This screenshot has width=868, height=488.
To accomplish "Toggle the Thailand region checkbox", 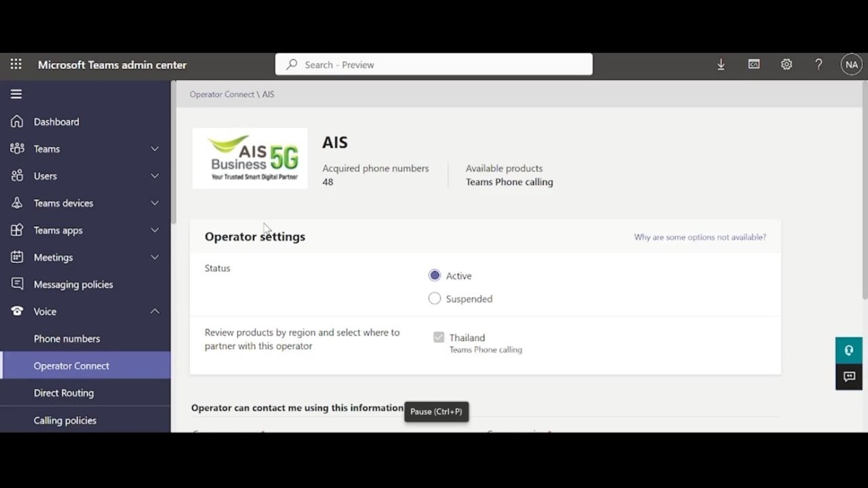I will (x=439, y=338).
